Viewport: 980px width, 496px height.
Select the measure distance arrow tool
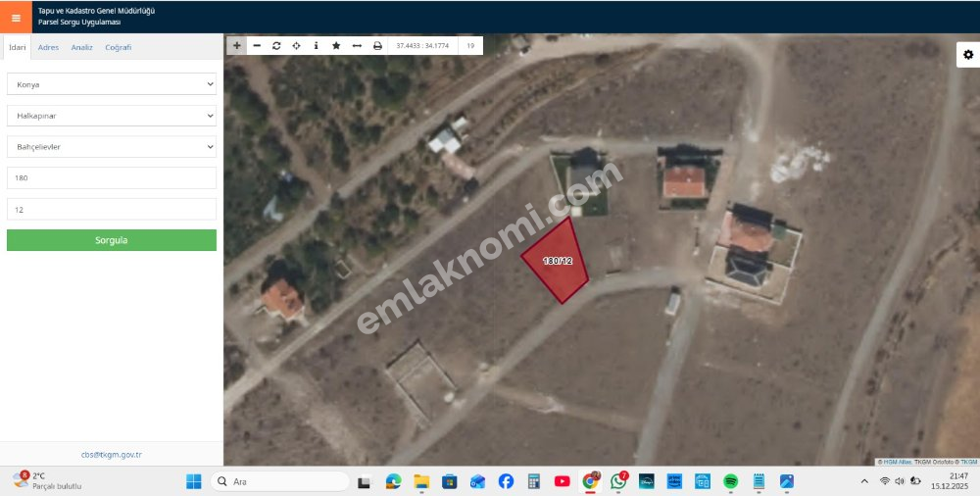tap(357, 45)
